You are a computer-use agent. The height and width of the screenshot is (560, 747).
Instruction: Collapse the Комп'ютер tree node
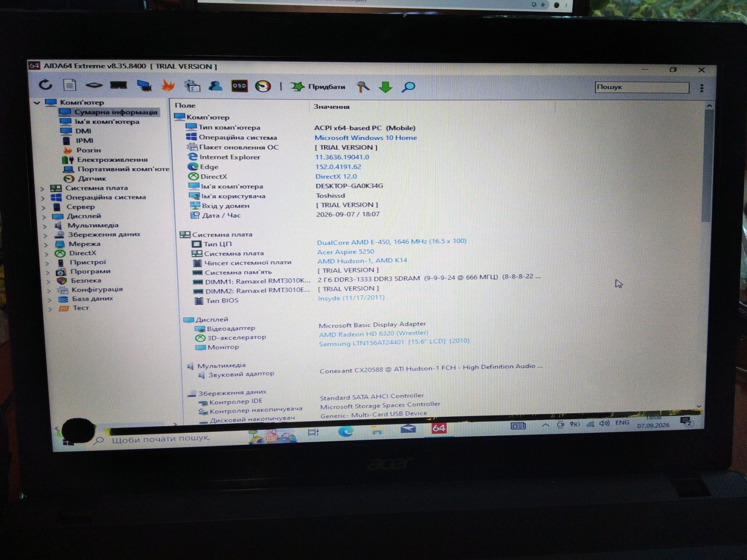pos(37,103)
